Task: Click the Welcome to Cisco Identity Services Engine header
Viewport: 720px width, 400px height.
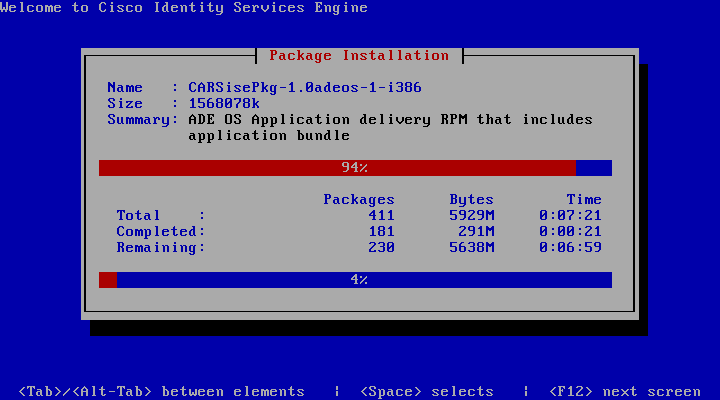Action: pos(184,7)
